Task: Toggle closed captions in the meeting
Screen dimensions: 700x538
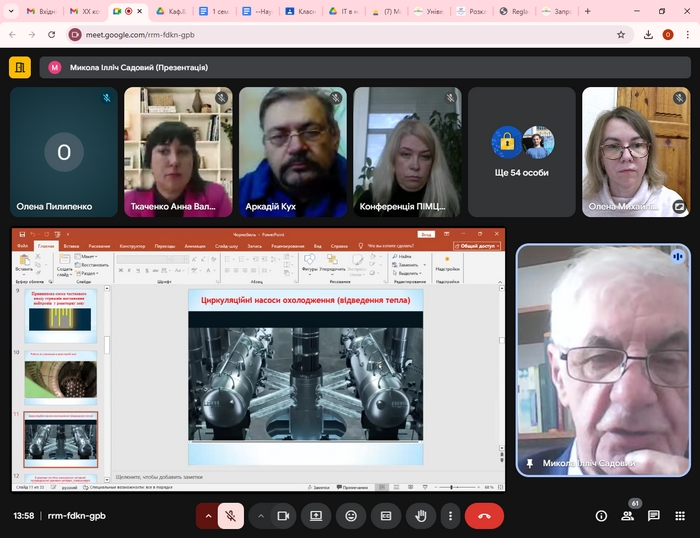Action: [385, 516]
